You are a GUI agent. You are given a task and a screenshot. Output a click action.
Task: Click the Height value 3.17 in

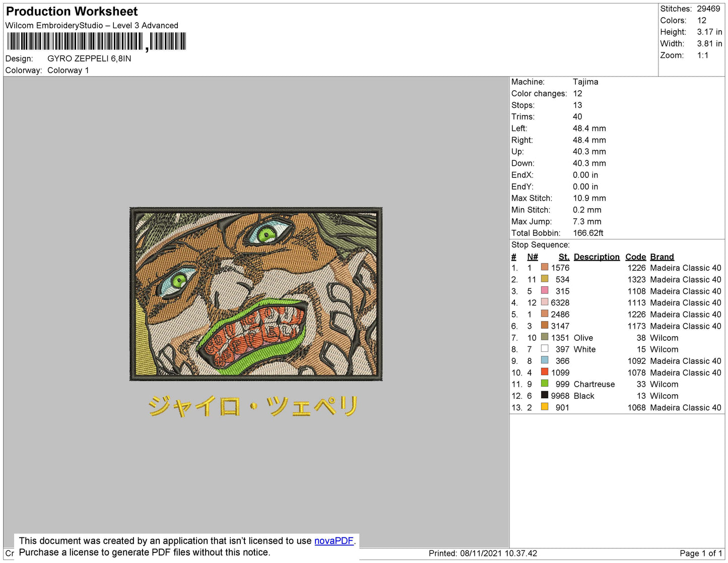[709, 32]
